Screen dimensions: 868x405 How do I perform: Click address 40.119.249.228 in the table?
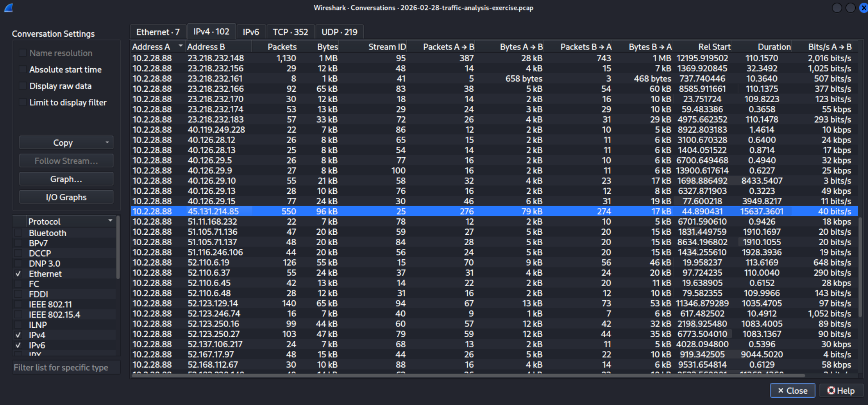point(217,130)
